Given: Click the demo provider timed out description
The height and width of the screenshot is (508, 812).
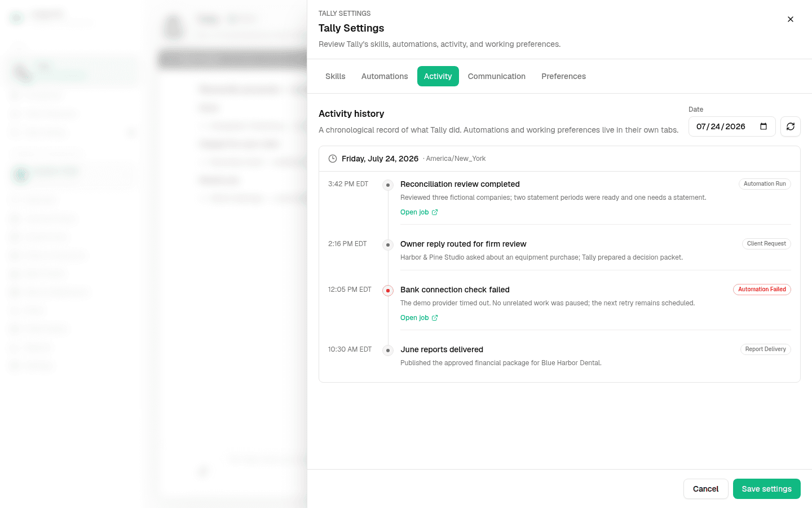Looking at the screenshot, I should 548,303.
